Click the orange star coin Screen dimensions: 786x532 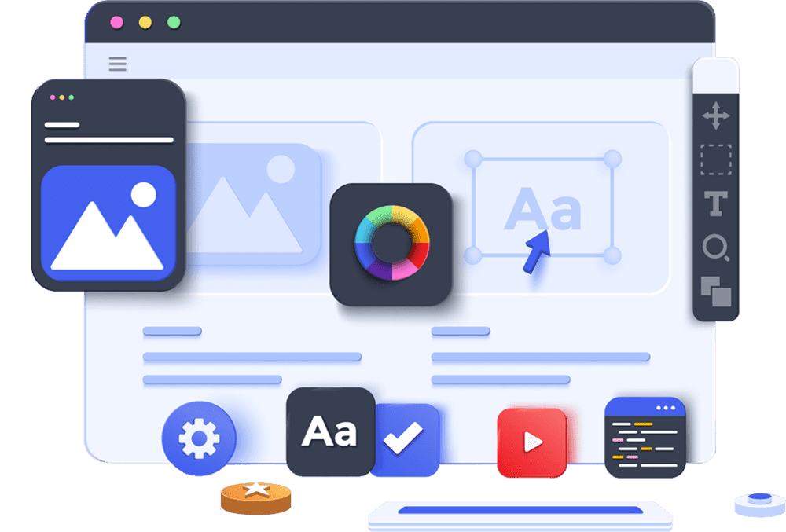255,494
